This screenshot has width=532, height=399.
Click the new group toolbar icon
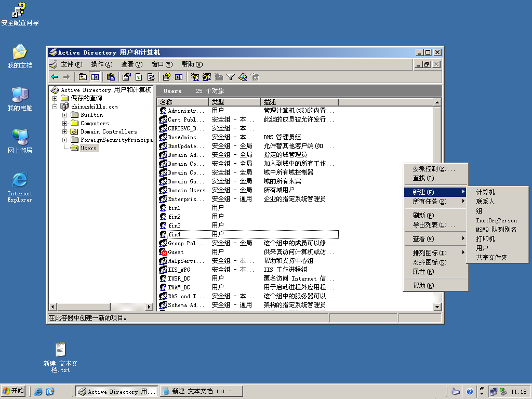207,77
